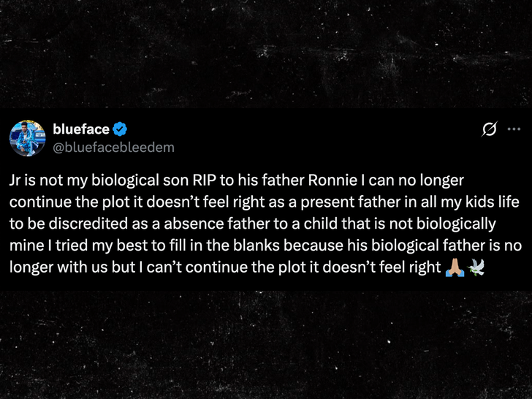Click the folded praying hands emoji

pyautogui.click(x=453, y=267)
